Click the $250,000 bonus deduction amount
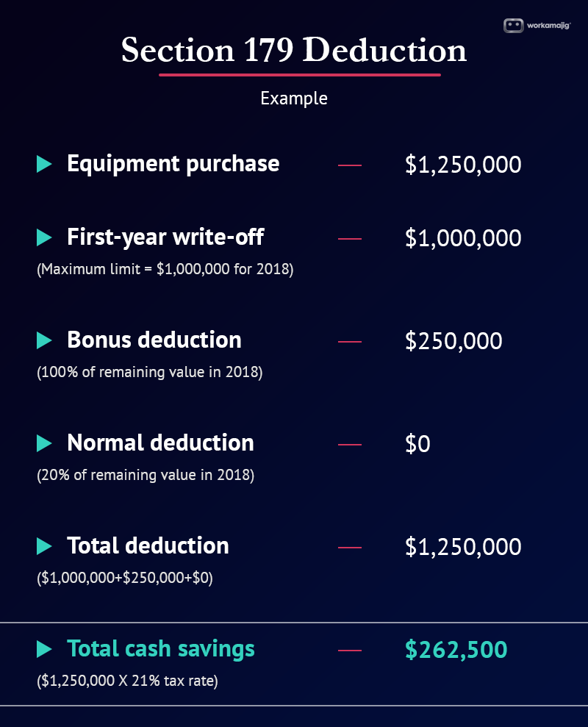 point(453,341)
